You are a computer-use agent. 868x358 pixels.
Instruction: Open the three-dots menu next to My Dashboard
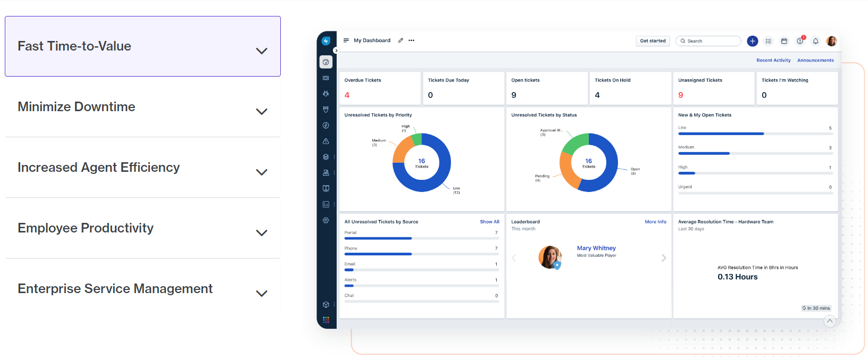click(x=412, y=40)
